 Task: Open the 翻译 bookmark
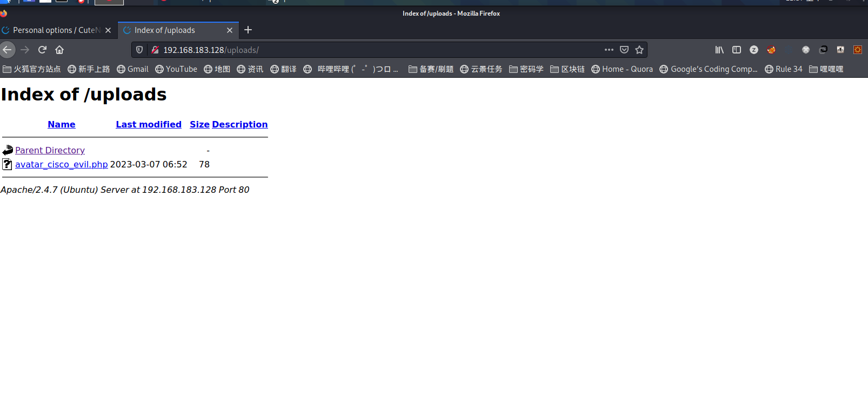point(284,69)
